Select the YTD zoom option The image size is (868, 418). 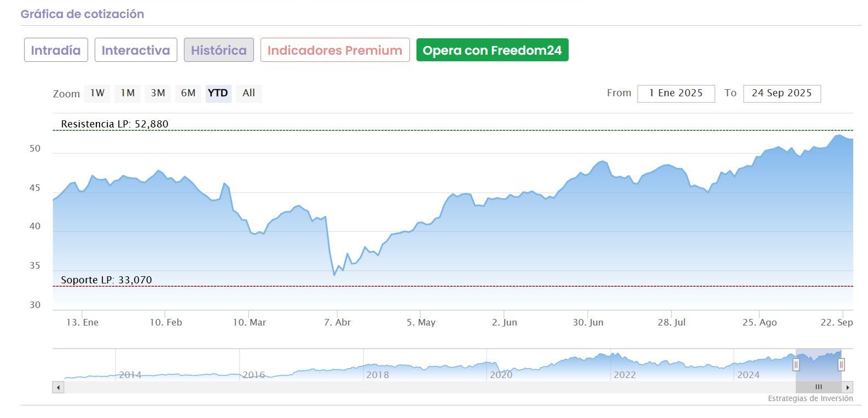tap(218, 93)
